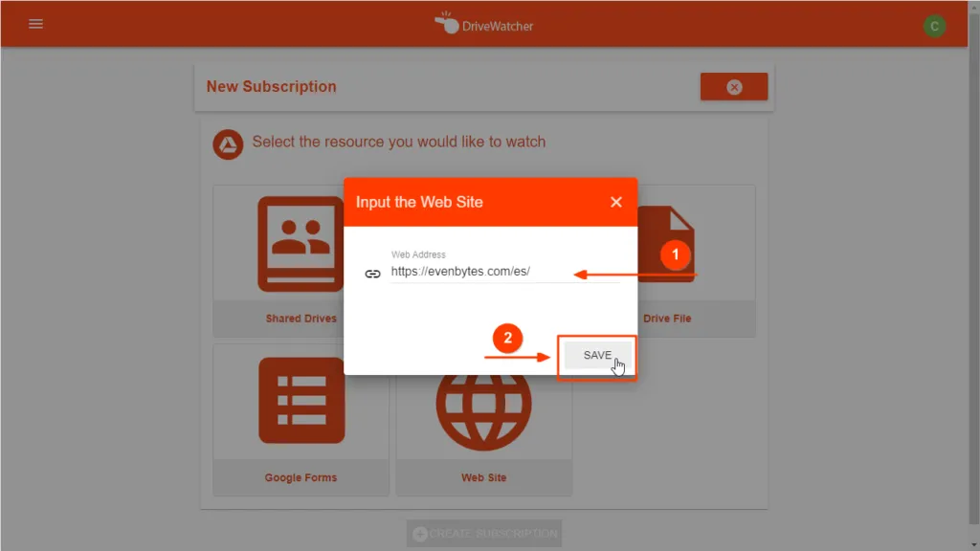Click the SAVE button
Image resolution: width=980 pixels, height=551 pixels.
tap(597, 355)
